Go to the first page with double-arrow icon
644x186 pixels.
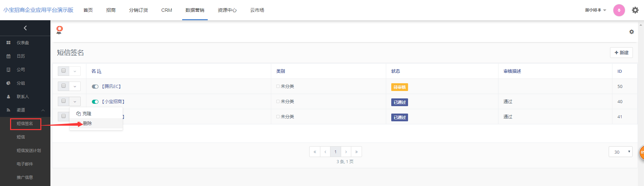pos(315,152)
